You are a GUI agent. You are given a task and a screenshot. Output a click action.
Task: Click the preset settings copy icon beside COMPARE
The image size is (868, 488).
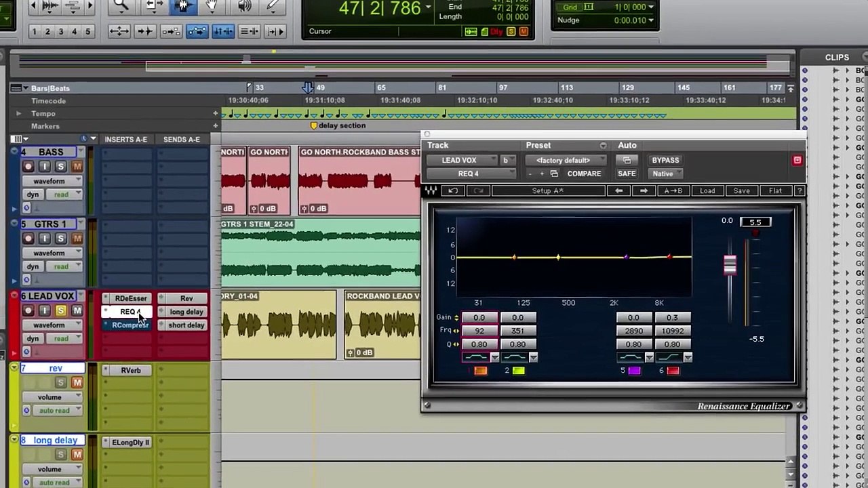coord(554,174)
